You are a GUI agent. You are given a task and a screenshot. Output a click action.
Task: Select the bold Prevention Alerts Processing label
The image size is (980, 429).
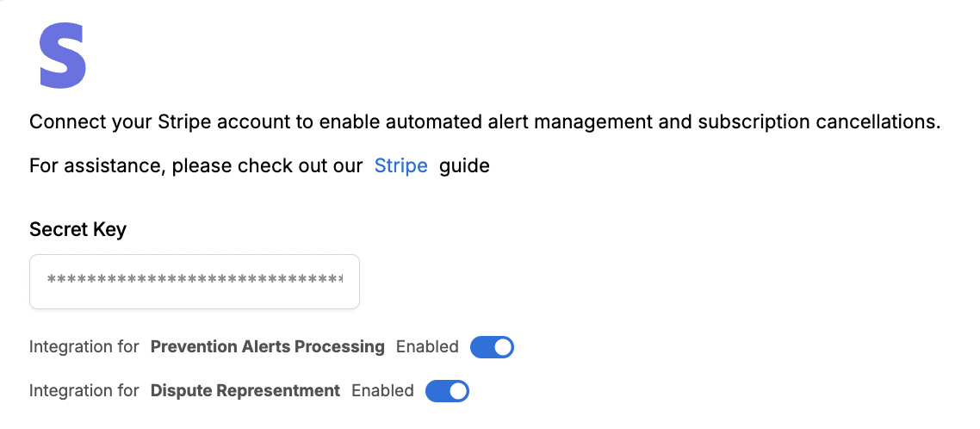(268, 346)
